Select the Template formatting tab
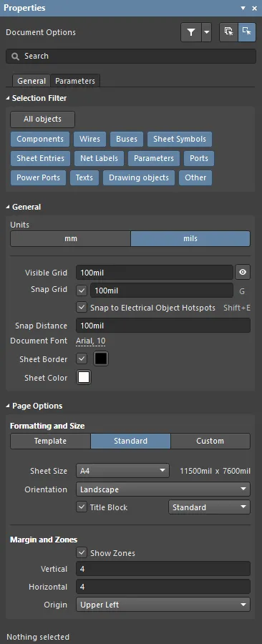This screenshot has height=644, width=262. pos(50,441)
